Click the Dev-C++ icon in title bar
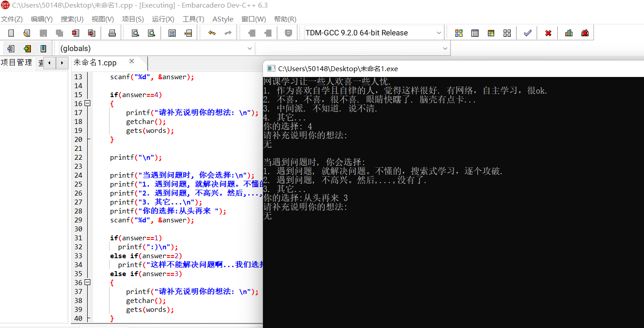The image size is (644, 328). pyautogui.click(x=5, y=5)
